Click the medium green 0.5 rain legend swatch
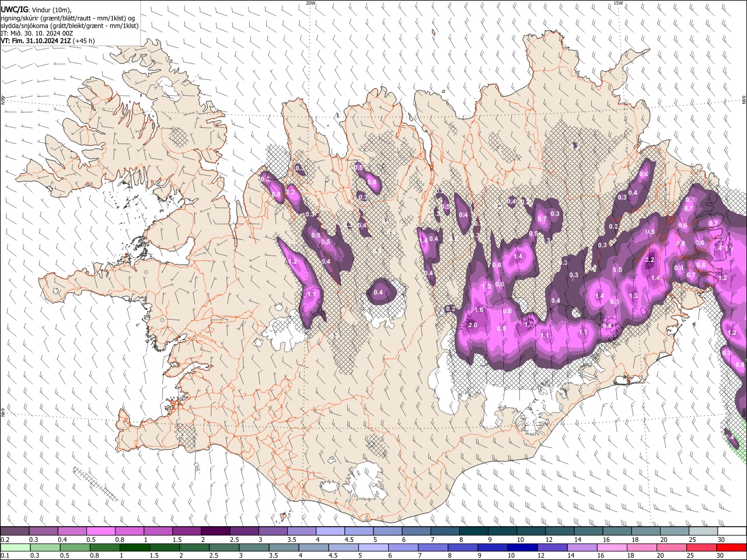747x560 pixels. 75,547
